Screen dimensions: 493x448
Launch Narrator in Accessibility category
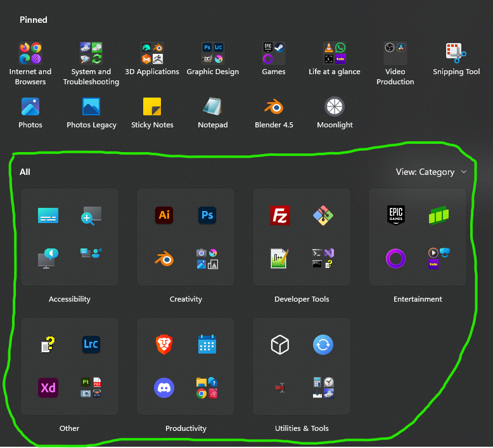coord(48,259)
